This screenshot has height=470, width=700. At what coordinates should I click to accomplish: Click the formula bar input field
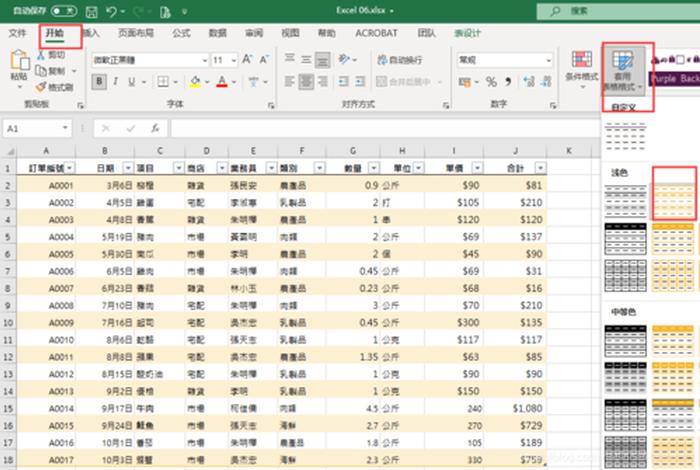point(385,129)
